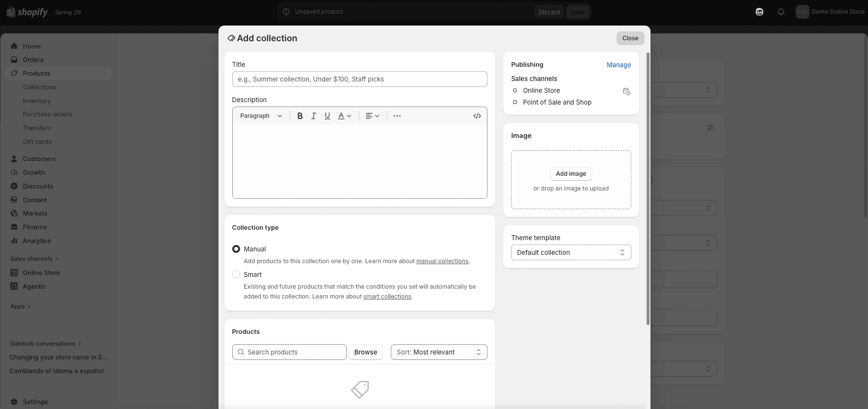Expand the Sales channels section
Image resolution: width=868 pixels, height=409 pixels.
(34, 259)
